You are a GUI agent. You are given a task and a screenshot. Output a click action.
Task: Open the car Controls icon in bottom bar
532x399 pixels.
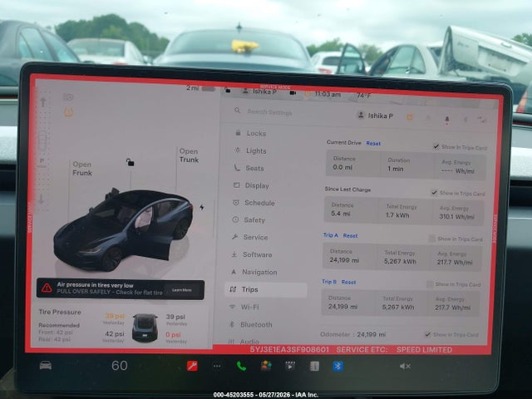(x=46, y=366)
